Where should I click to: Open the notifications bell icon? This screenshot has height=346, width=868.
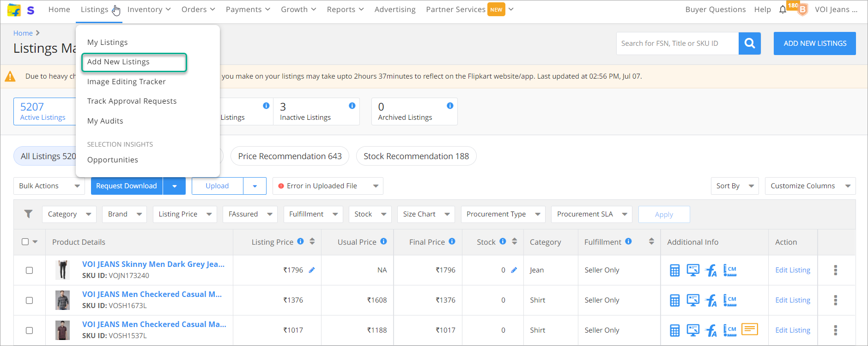coord(783,9)
